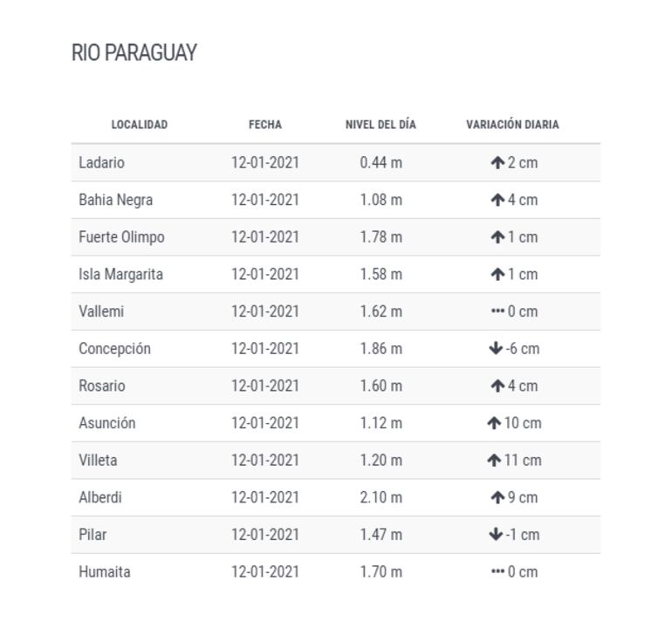This screenshot has width=672, height=642.
Task: Click the RIO PARAGUAY heading
Action: 134,53
